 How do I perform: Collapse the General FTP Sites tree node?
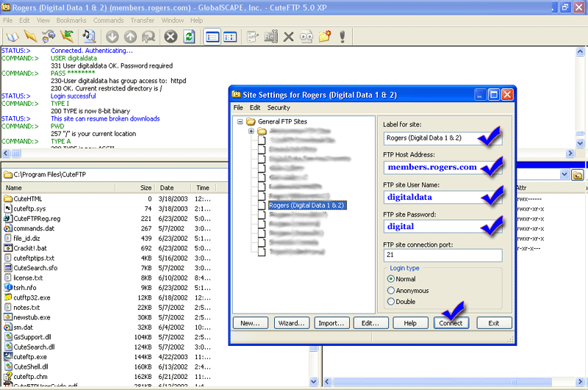[x=240, y=122]
